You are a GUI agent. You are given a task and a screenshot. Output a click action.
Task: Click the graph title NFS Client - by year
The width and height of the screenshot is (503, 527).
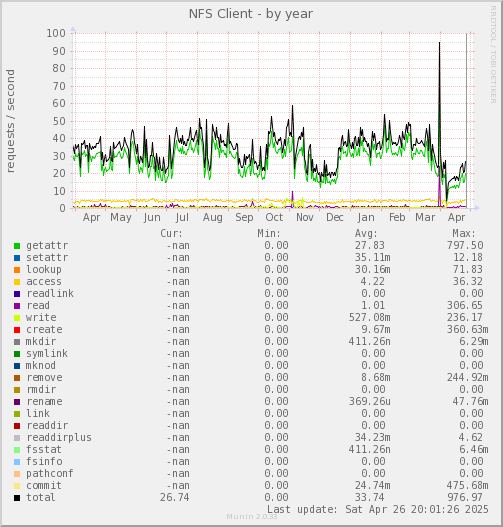(251, 14)
